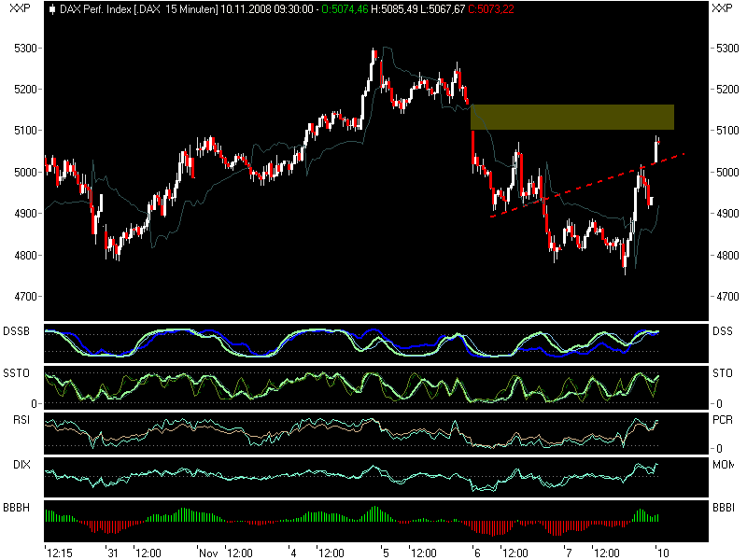Click the 5300 price label on left axis

(x=25, y=49)
